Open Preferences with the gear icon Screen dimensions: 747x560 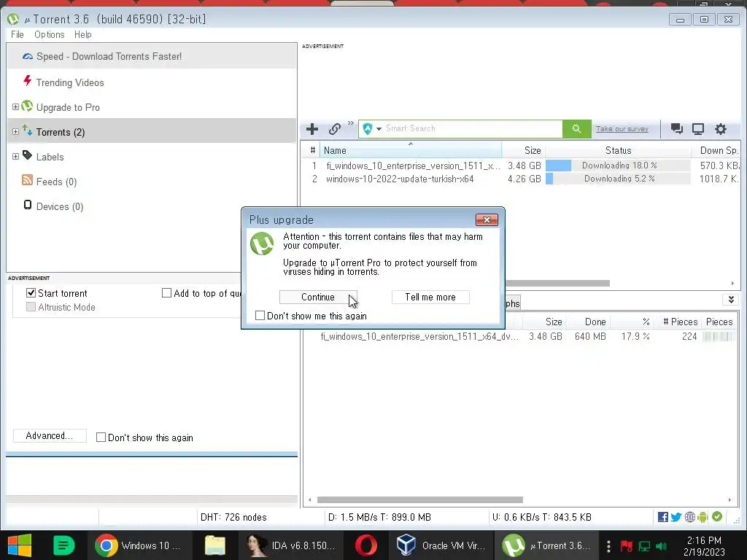pos(720,128)
